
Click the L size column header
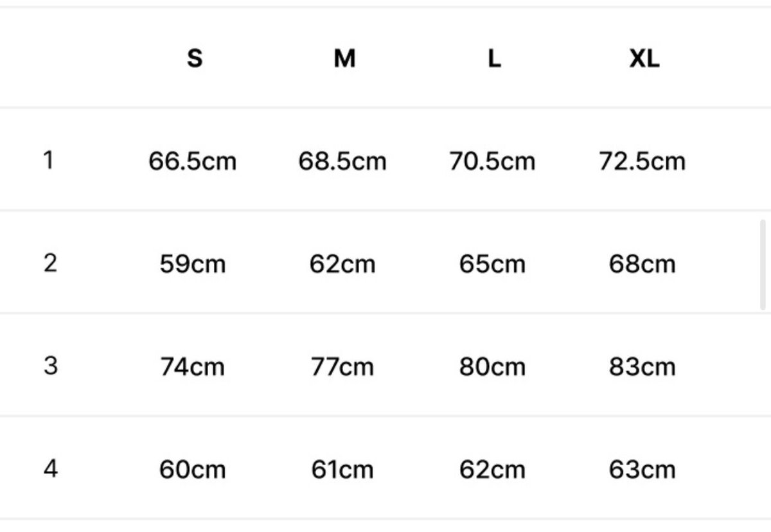(x=493, y=58)
